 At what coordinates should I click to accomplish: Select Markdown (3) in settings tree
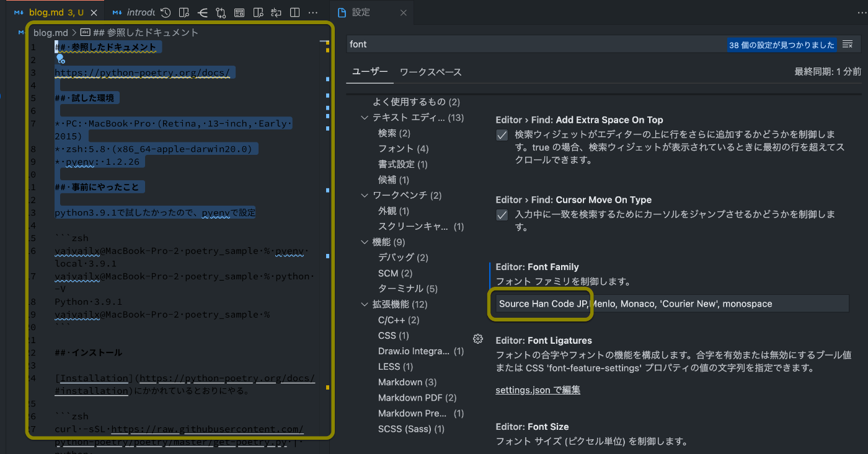coord(407,382)
